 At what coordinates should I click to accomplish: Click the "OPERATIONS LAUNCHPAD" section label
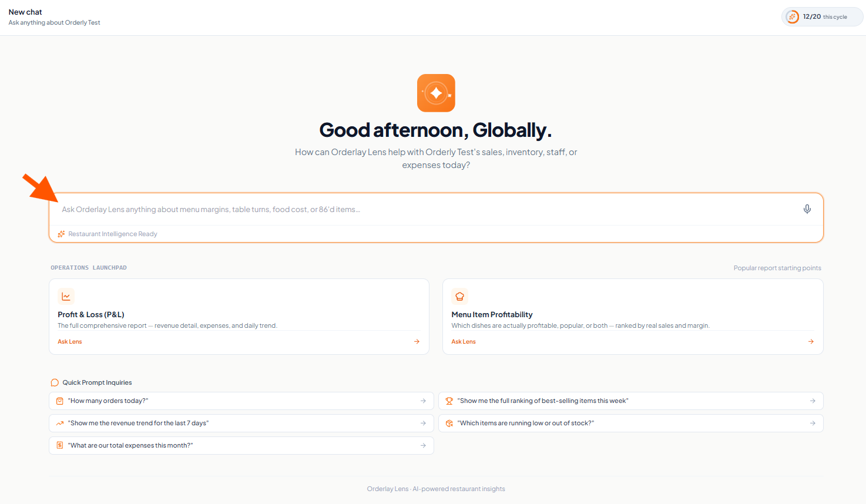(x=89, y=268)
